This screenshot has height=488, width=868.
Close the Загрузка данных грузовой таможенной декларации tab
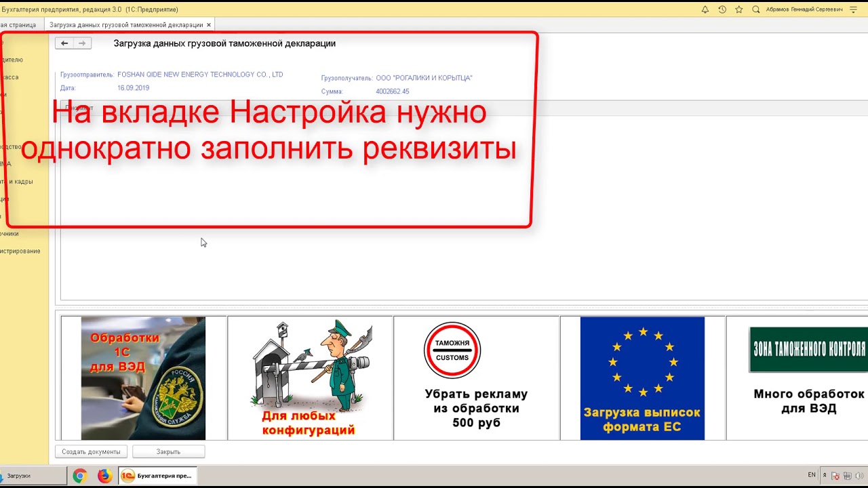[209, 25]
